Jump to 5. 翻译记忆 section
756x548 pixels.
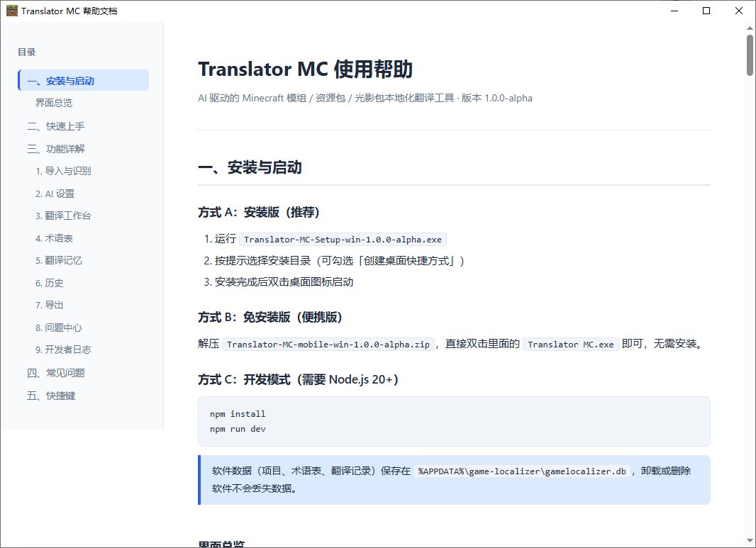click(x=58, y=261)
